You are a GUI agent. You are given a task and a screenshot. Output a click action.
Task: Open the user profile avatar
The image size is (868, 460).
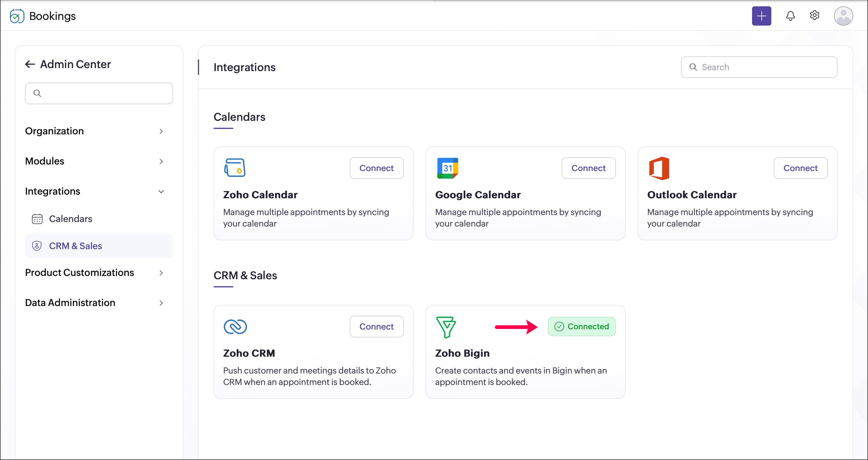pos(843,16)
